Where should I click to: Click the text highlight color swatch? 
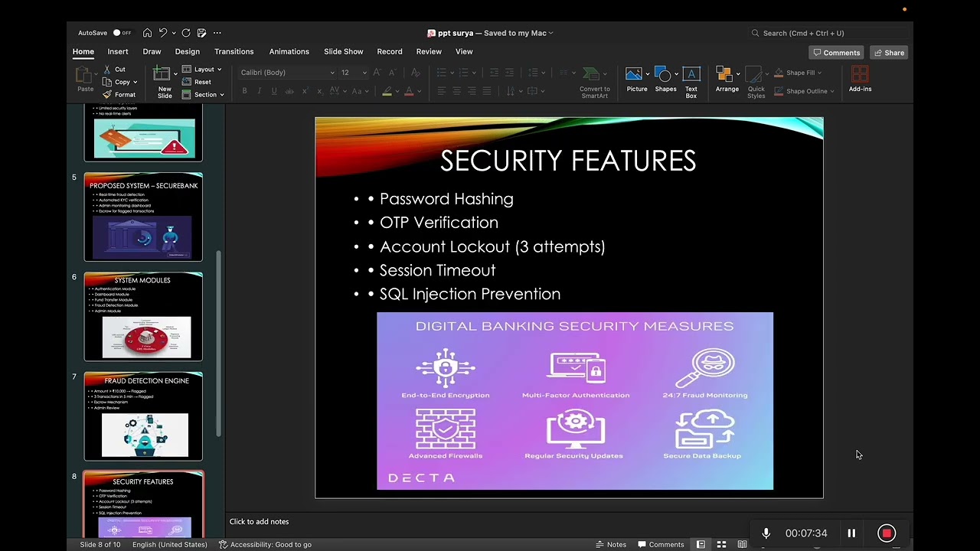point(387,91)
